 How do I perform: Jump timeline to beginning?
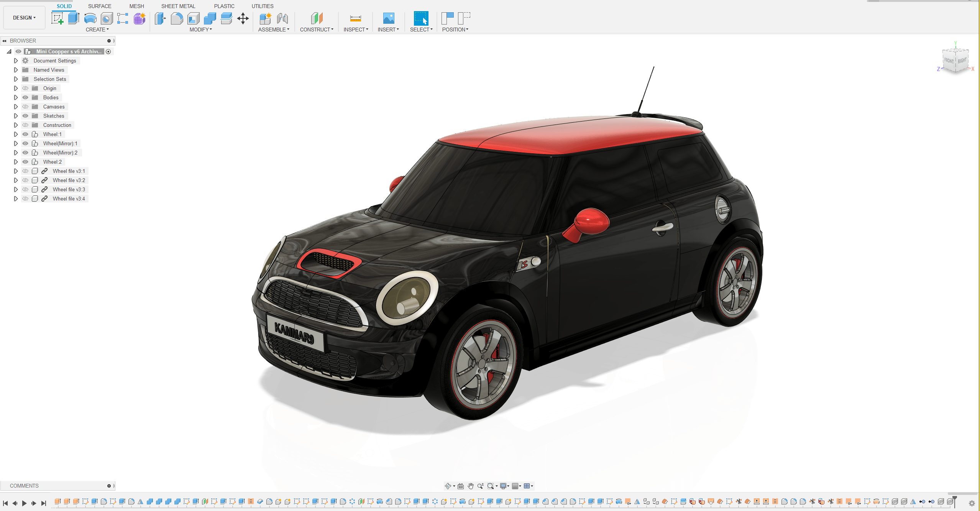coord(5,503)
